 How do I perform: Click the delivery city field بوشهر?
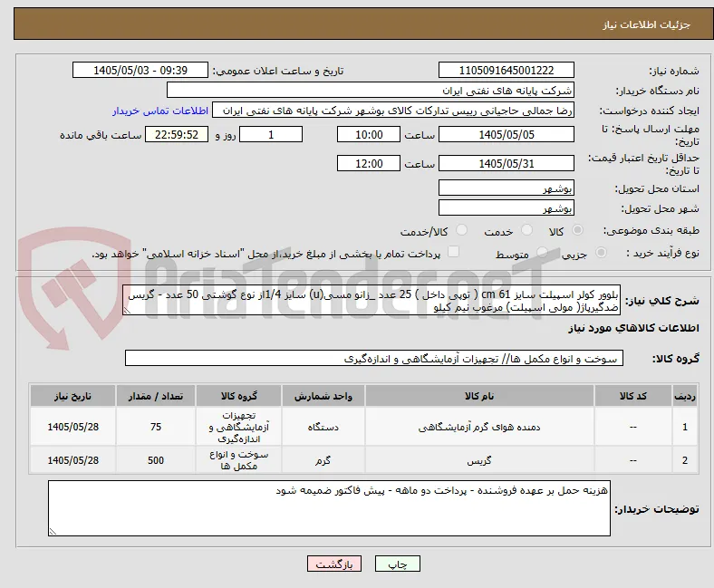click(x=507, y=208)
